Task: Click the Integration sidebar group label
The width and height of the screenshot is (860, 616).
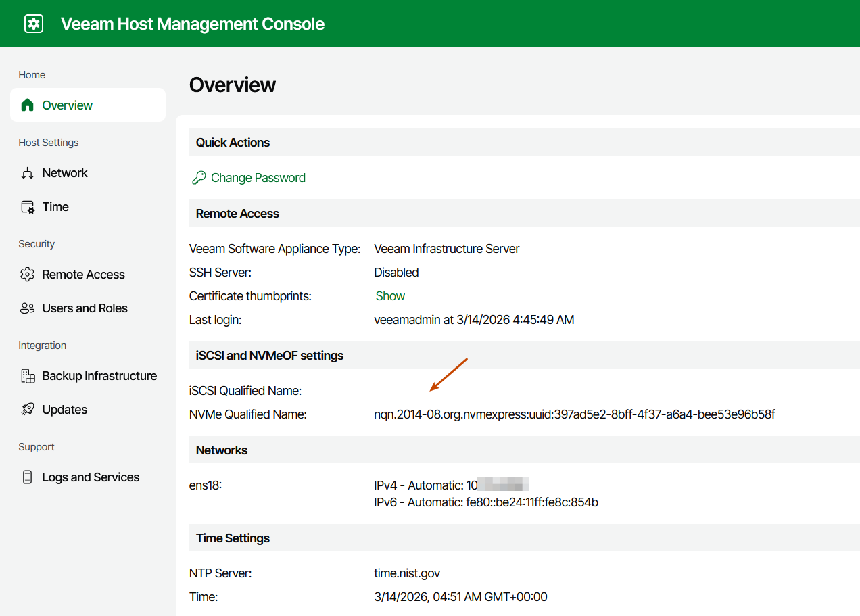Action: point(43,346)
